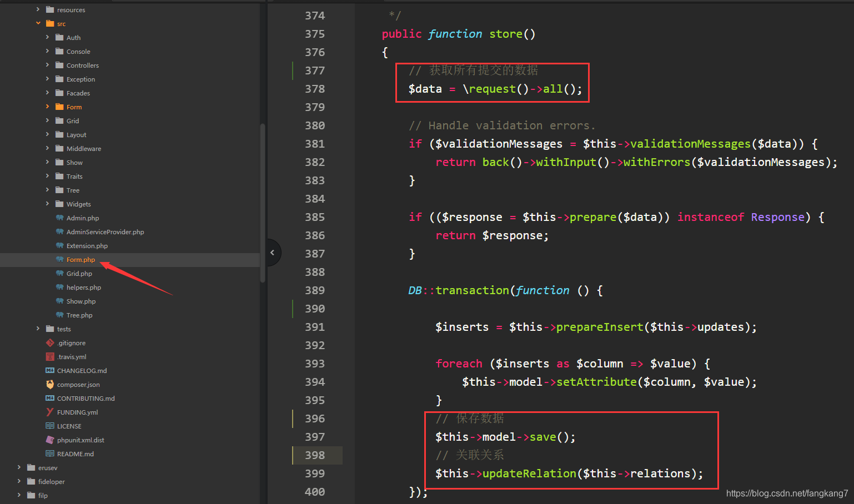
Task: Click 'foreach' keyword on line 393
Action: [459, 364]
